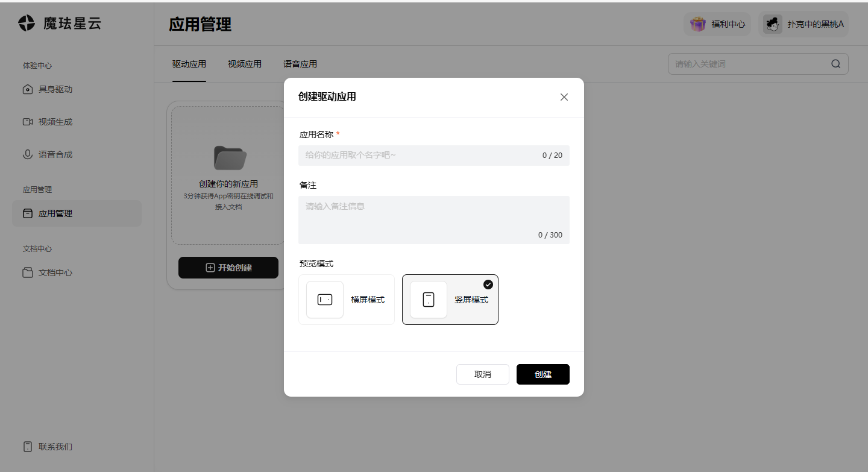Click the 语音合成 microphone icon

click(x=28, y=154)
